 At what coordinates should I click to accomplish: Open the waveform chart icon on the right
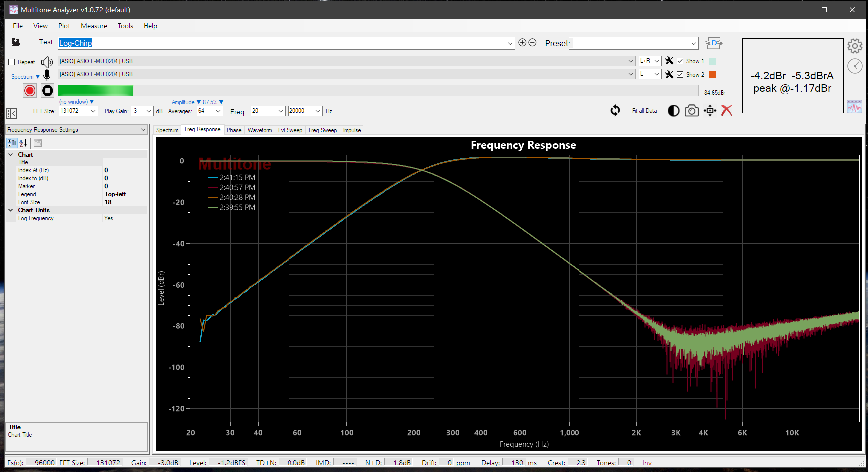[x=854, y=106]
